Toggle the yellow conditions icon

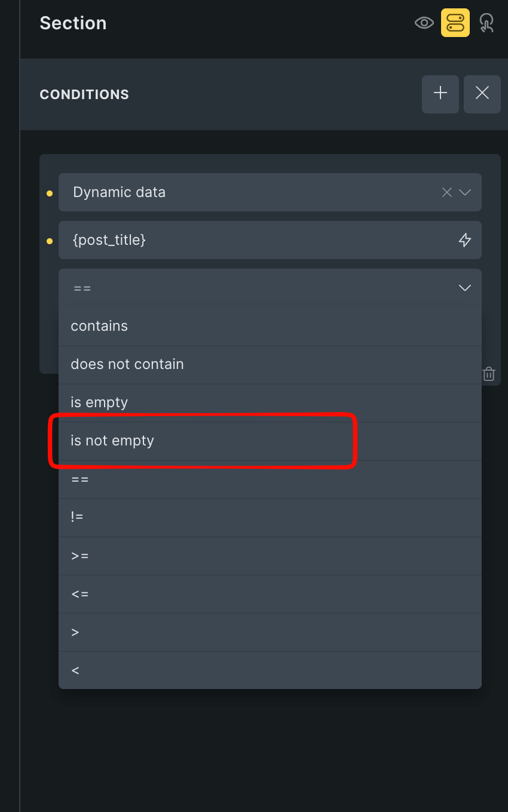(x=455, y=23)
